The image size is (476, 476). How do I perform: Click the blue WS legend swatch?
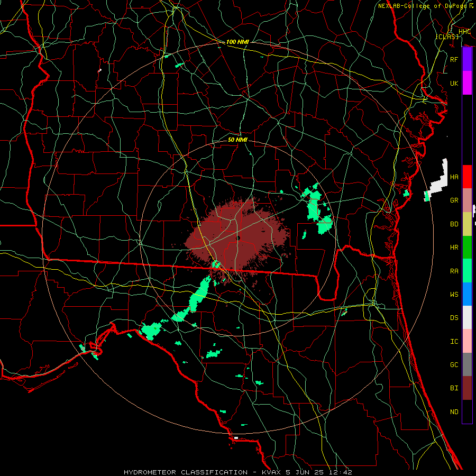point(467,294)
